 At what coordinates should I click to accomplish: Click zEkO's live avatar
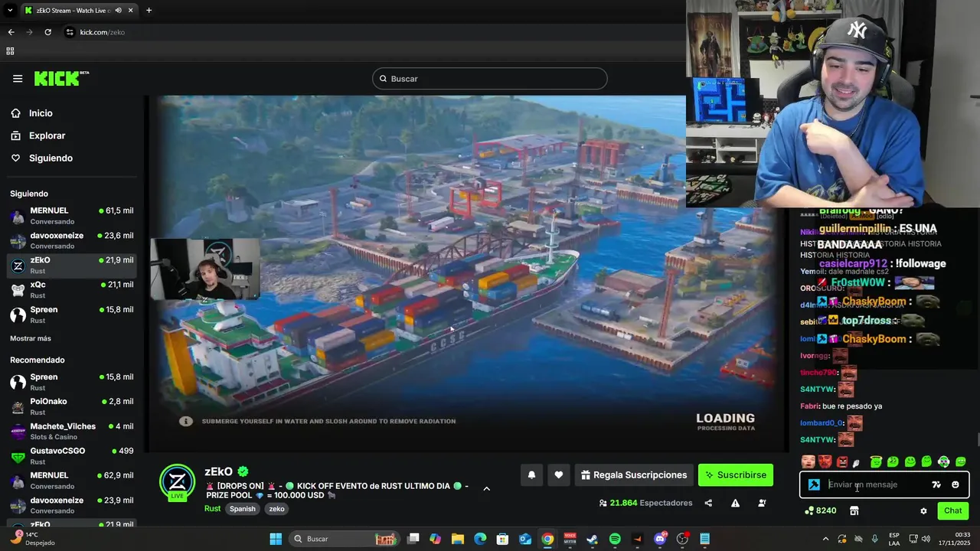point(177,482)
